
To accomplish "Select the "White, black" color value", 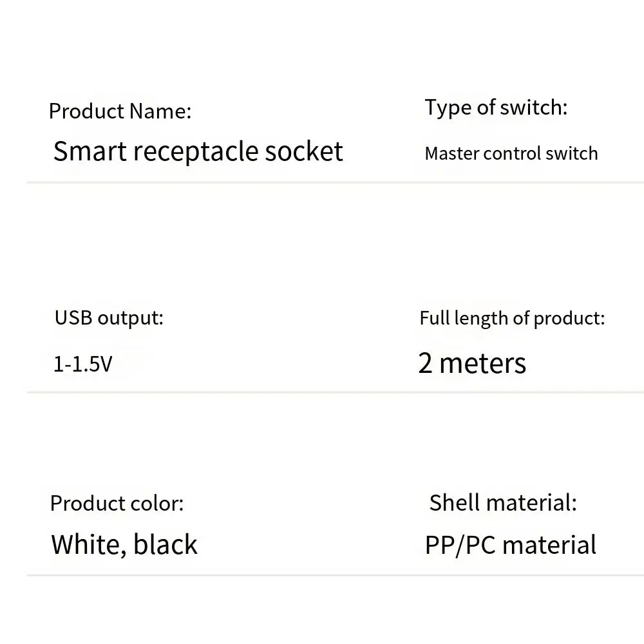I will point(124,545).
